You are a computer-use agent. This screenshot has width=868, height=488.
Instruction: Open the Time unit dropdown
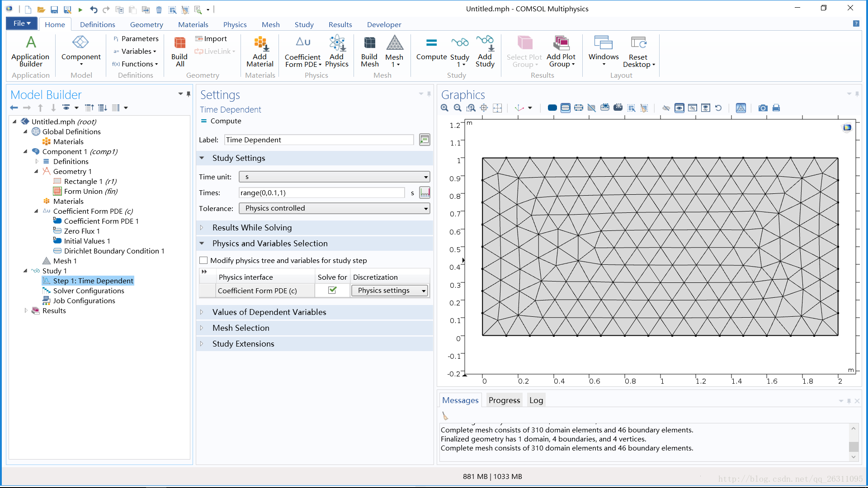coord(334,177)
